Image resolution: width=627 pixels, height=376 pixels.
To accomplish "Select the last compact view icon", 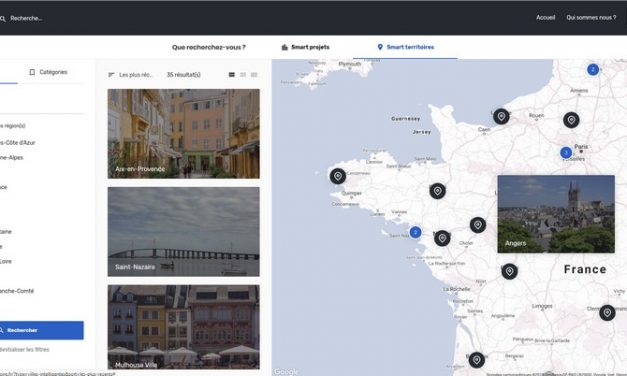I will [x=254, y=75].
